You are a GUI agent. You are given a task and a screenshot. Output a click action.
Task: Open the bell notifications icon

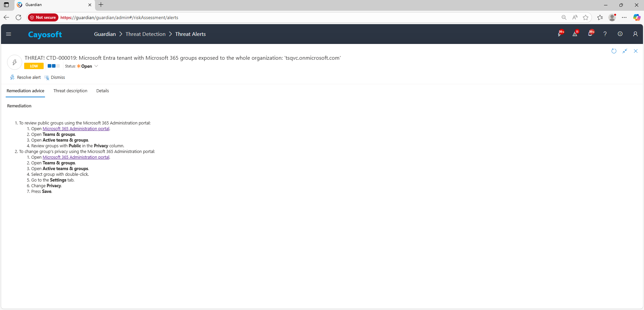coord(590,34)
